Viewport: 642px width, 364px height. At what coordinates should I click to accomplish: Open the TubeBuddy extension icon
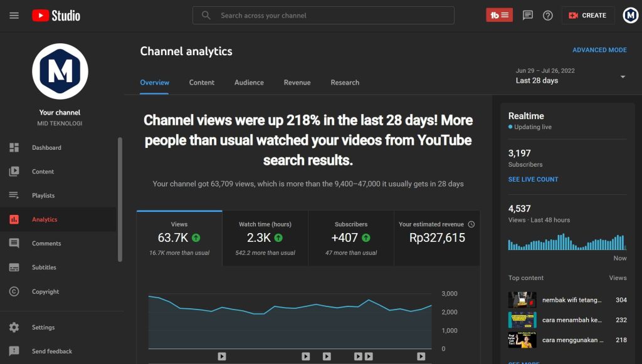pyautogui.click(x=499, y=16)
